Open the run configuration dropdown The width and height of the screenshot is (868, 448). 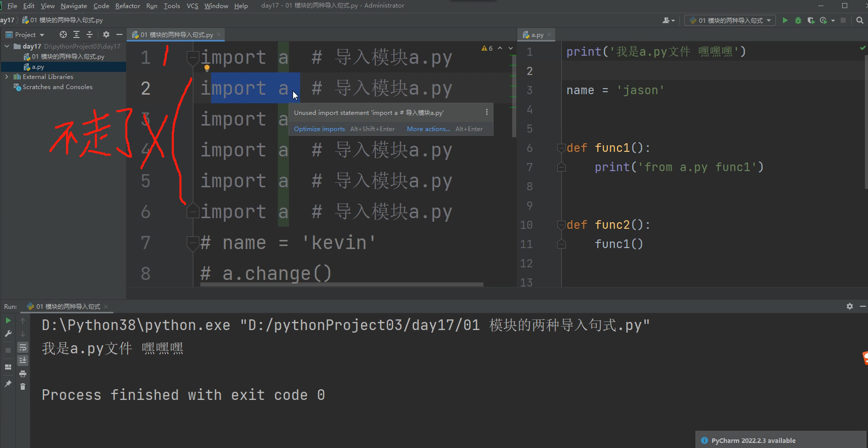point(730,20)
